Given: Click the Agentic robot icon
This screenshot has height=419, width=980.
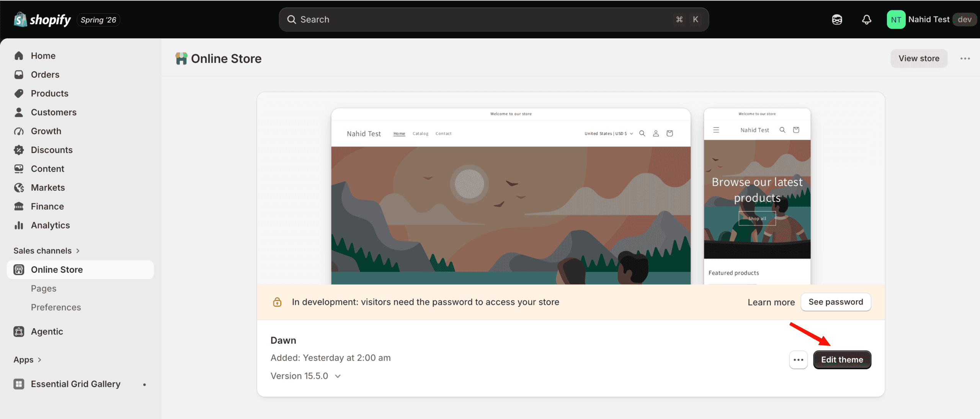Looking at the screenshot, I should pos(19,331).
